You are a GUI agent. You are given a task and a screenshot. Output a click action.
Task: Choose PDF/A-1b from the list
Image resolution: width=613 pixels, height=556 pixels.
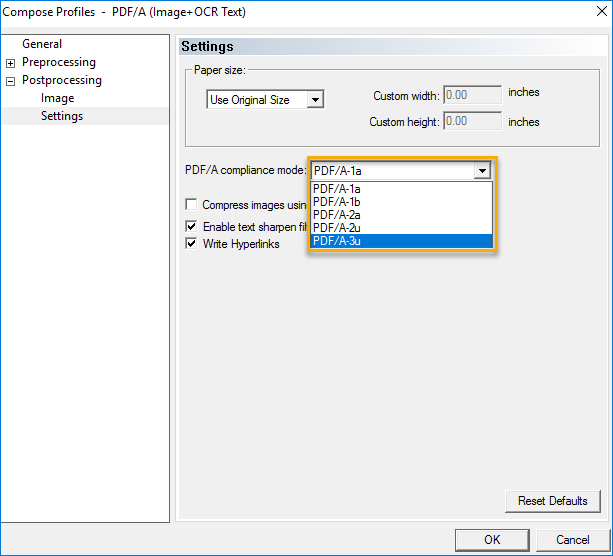pos(401,202)
